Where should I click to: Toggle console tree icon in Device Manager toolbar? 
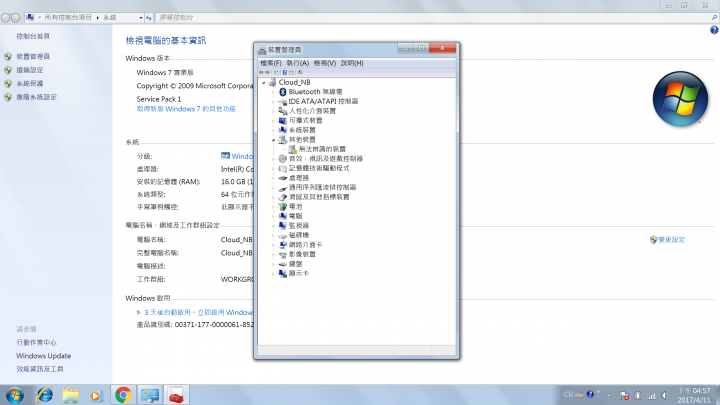276,72
